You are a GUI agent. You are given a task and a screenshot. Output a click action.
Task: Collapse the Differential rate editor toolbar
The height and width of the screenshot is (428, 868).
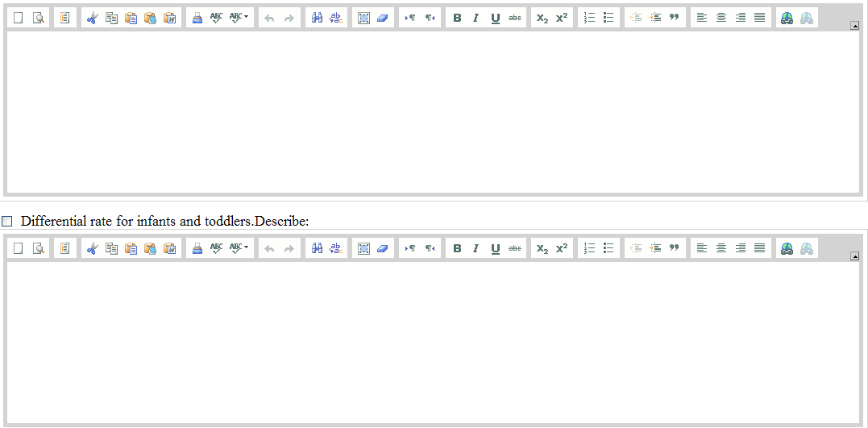coord(854,256)
